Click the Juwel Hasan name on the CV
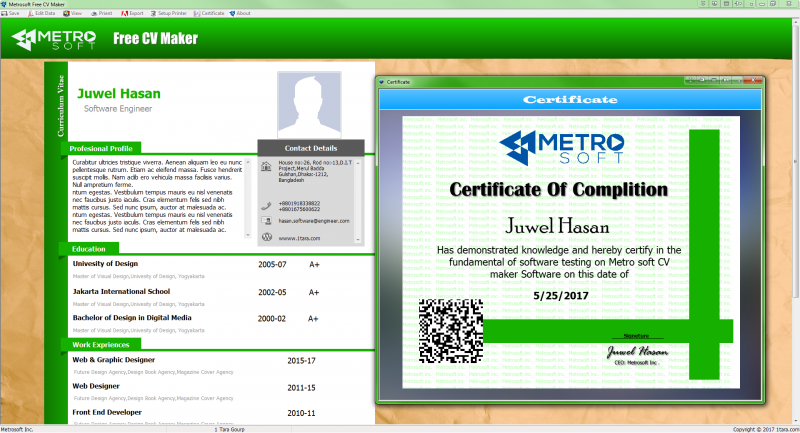The image size is (800, 433). 119,94
